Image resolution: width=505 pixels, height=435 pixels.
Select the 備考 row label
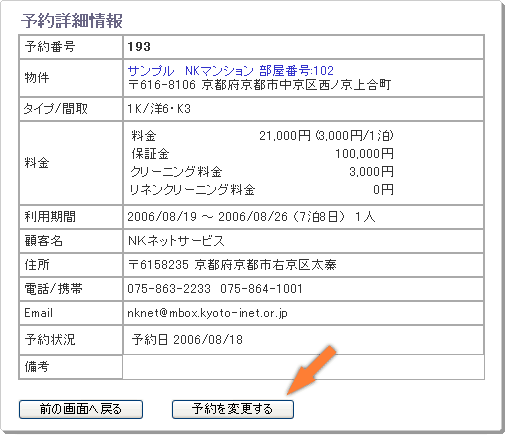(37, 367)
